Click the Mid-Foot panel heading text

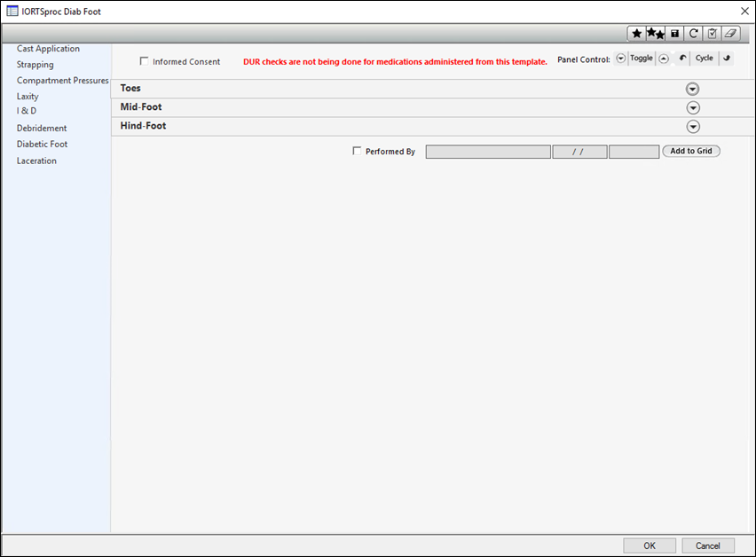click(141, 107)
